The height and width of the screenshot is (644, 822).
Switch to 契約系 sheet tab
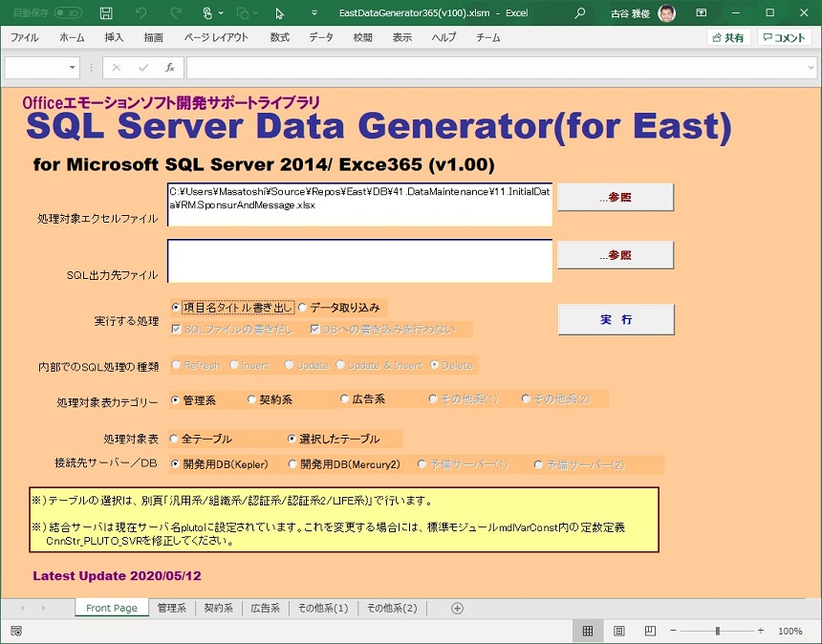219,608
